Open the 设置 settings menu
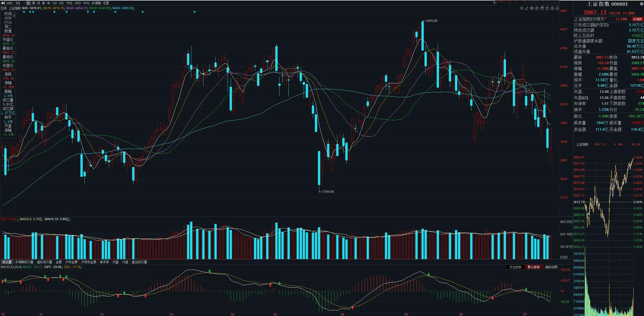The image size is (644, 316). (106, 3)
